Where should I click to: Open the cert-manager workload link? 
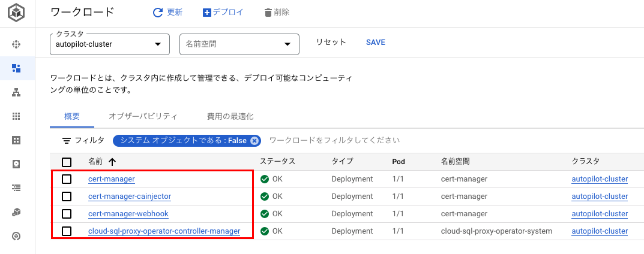(x=111, y=179)
